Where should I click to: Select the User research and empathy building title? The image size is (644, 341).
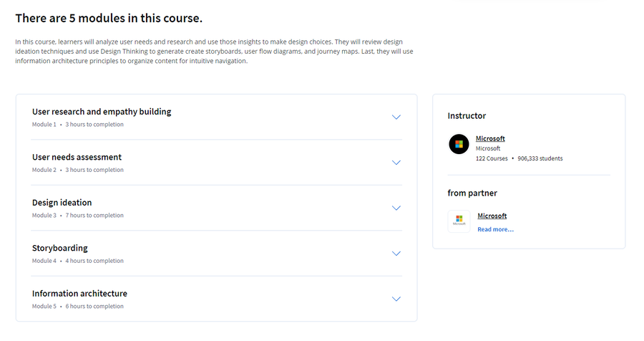tap(102, 112)
